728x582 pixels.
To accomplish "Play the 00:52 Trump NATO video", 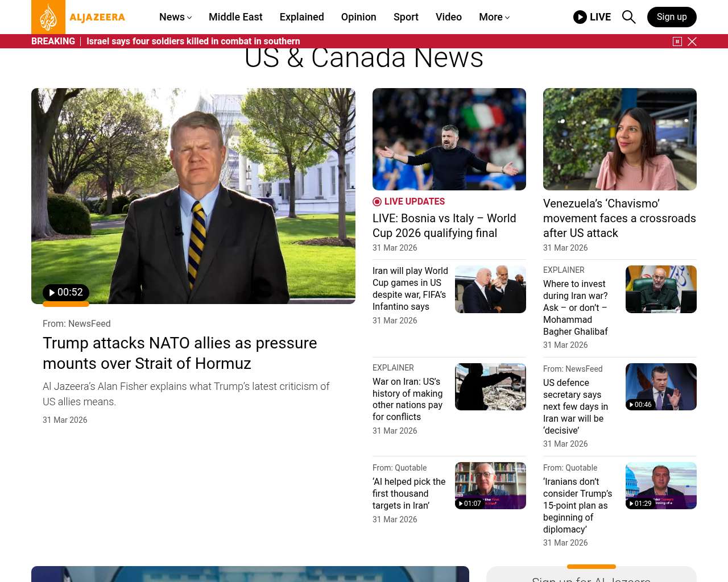I will pos(66,293).
